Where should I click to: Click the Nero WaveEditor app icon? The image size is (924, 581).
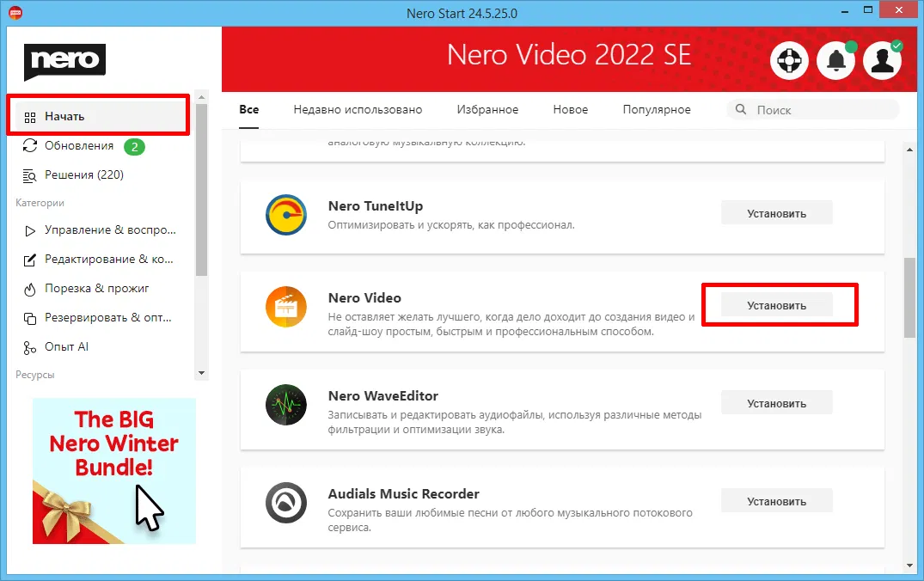pos(286,405)
